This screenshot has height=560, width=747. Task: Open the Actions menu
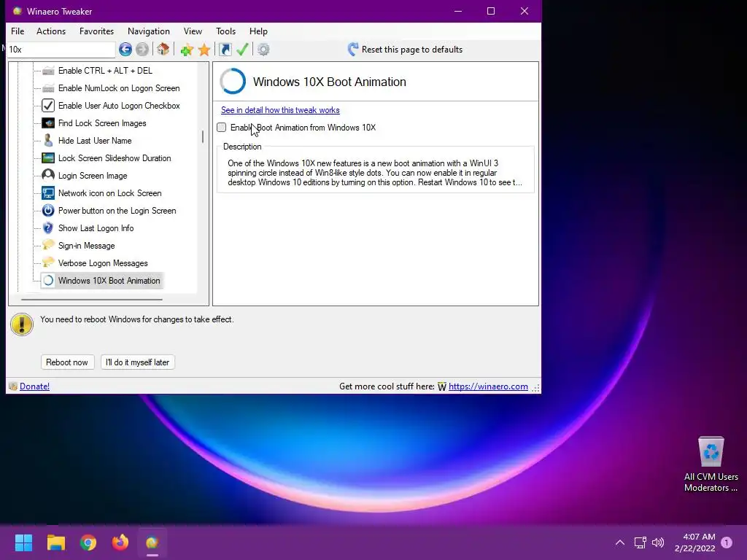(x=51, y=31)
